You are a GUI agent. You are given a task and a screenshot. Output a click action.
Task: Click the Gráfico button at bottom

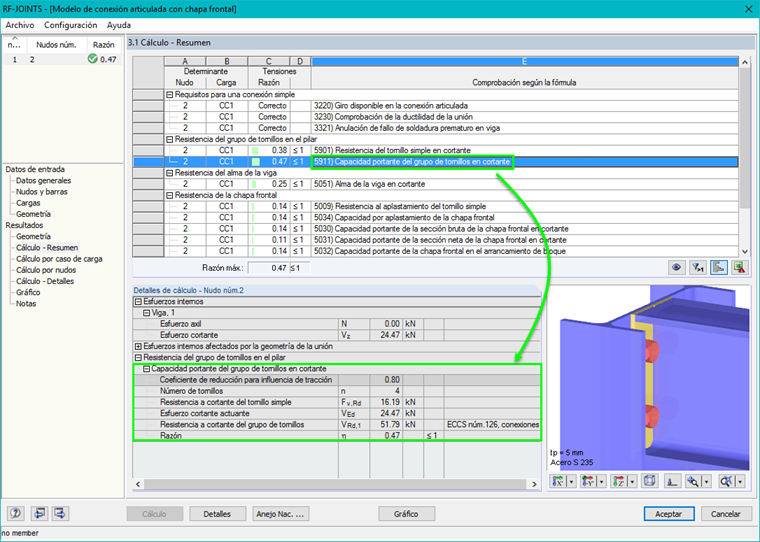tap(406, 514)
